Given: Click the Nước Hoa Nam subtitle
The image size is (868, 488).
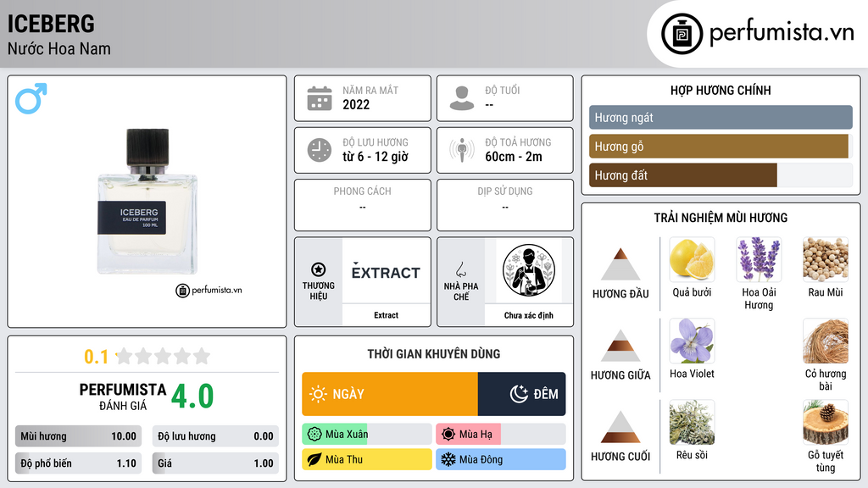Looking at the screenshot, I should coord(59,49).
